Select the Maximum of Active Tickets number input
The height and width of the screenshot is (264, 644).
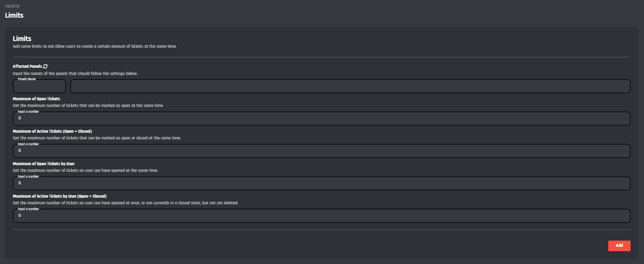click(322, 151)
